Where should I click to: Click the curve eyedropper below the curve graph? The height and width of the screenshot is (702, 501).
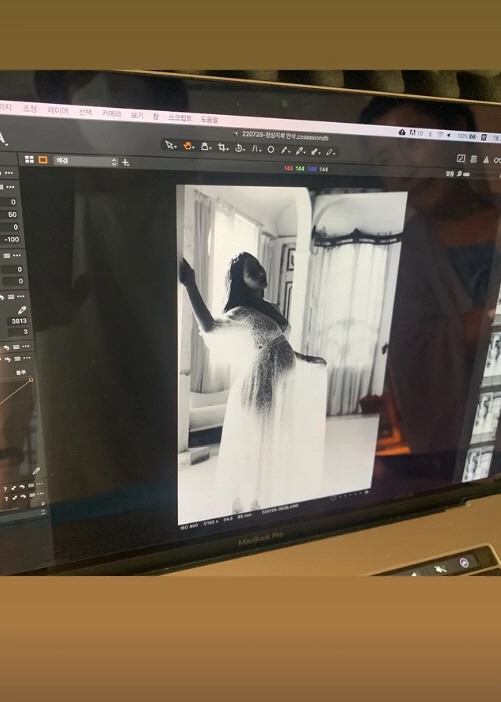point(36,471)
